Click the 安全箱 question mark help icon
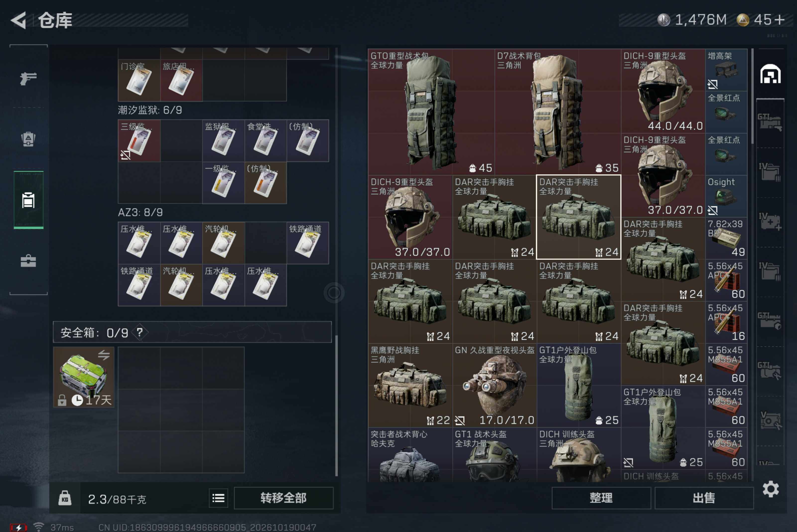Screen dimensions: 797x532 click(139, 332)
